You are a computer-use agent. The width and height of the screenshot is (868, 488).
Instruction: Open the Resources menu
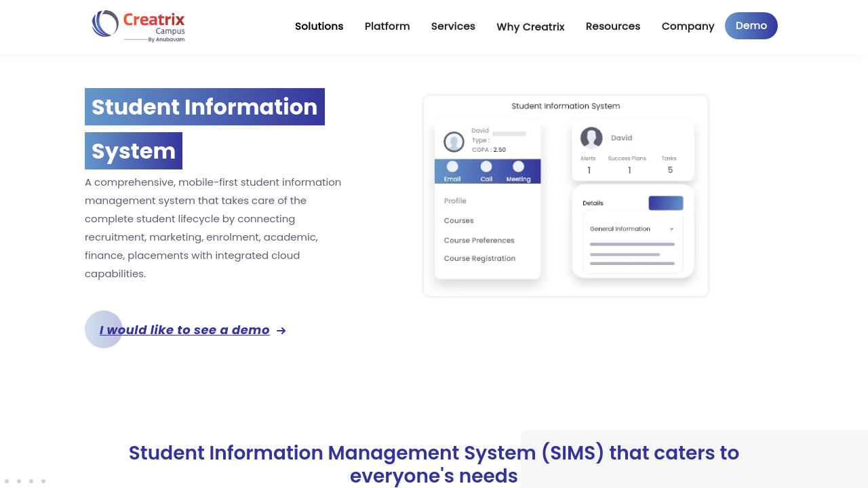coord(613,26)
